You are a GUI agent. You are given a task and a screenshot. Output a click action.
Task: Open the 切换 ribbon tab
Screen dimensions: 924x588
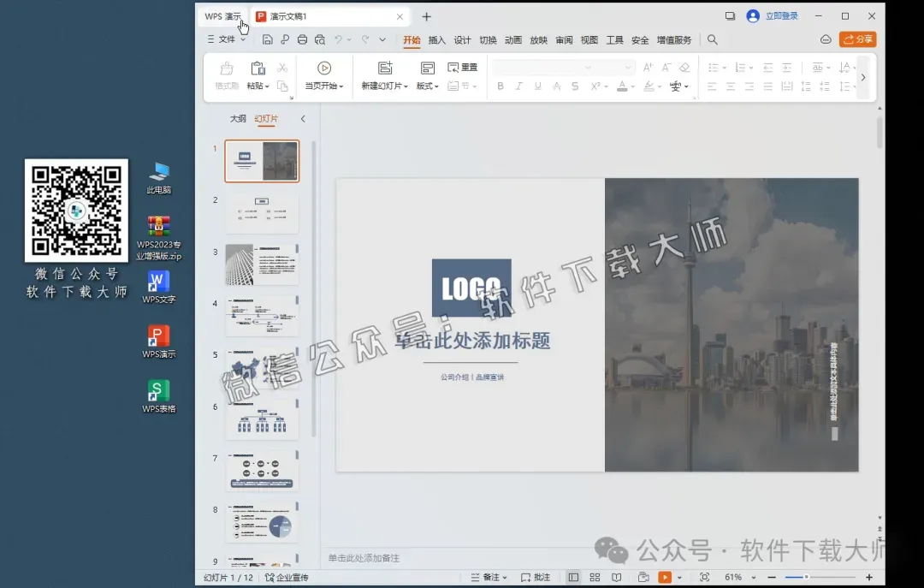coord(488,40)
